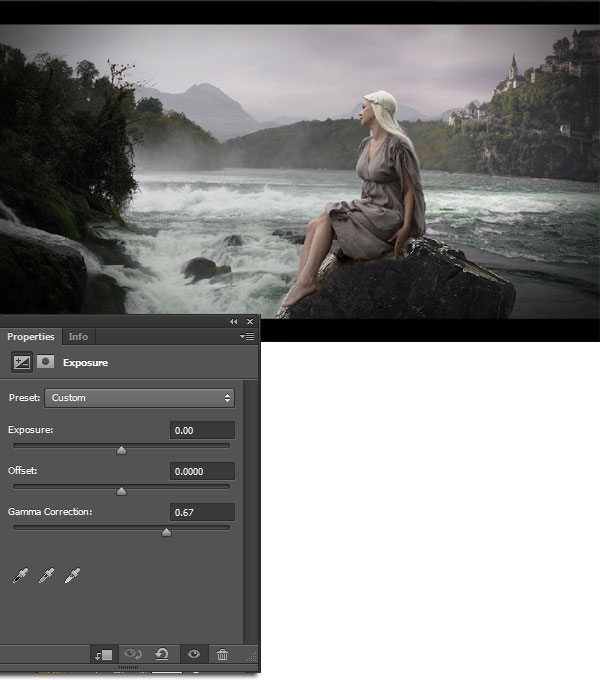Screen dimensions: 600x680
Task: Toggle adjustment layer visibility eye
Action: pos(194,654)
